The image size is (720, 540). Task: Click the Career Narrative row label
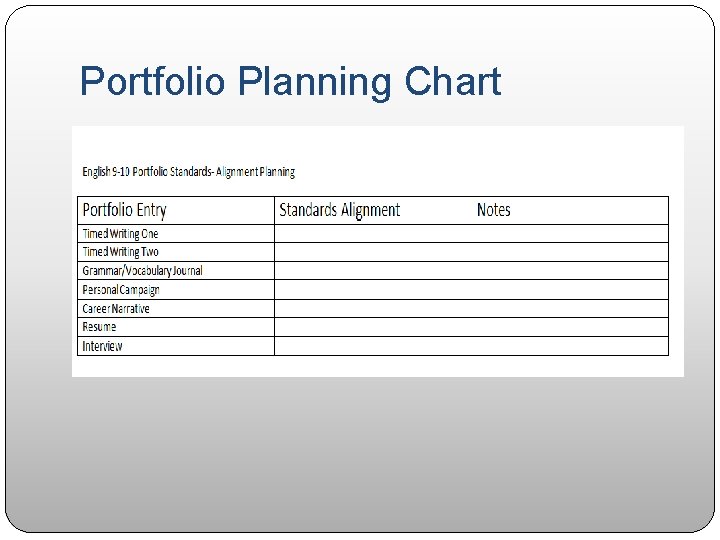(116, 309)
